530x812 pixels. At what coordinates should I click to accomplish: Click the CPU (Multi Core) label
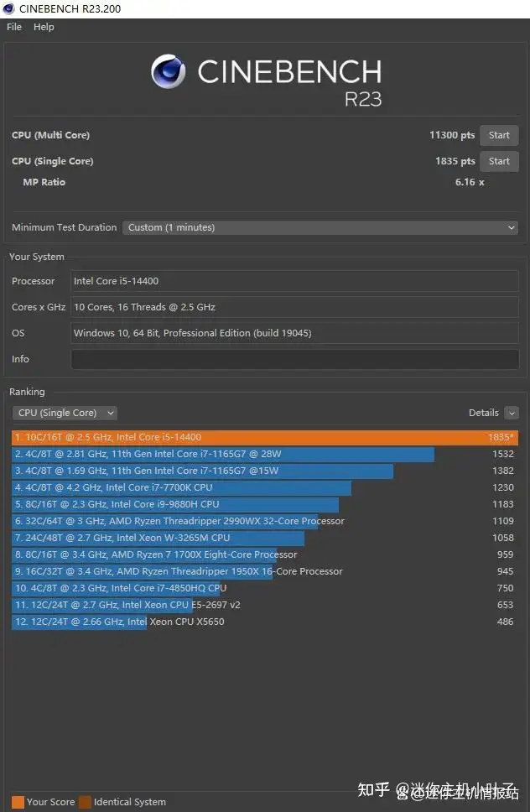(x=50, y=135)
